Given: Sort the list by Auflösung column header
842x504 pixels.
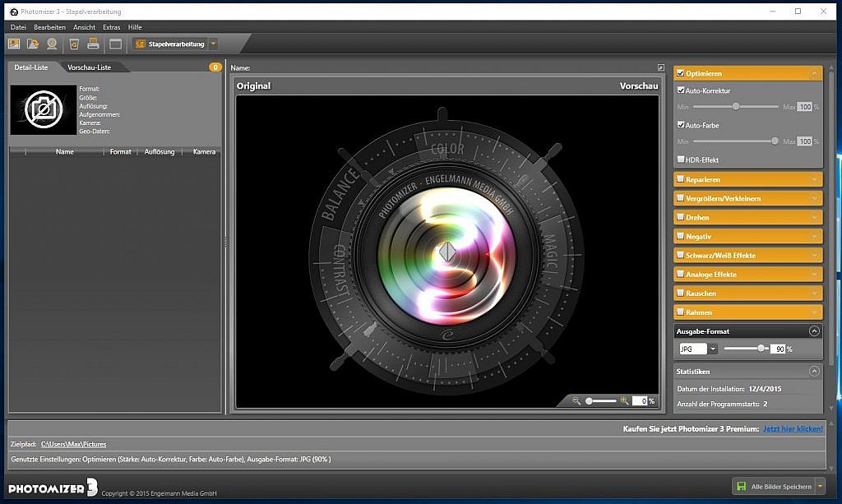Looking at the screenshot, I should point(160,152).
